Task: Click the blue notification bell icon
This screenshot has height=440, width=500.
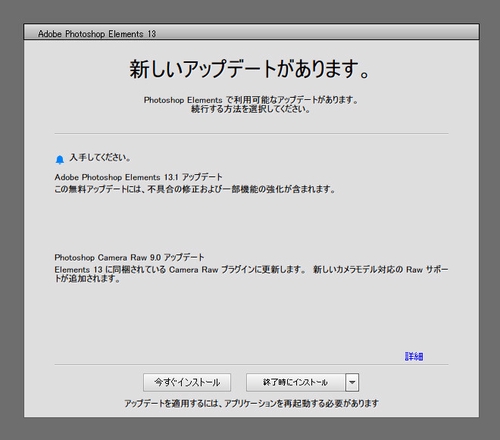Action: [x=60, y=160]
